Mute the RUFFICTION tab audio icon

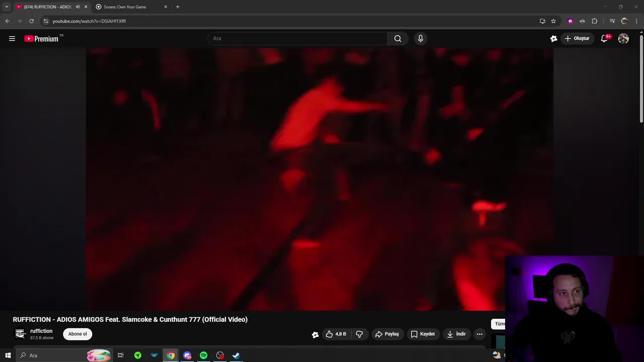tap(77, 7)
